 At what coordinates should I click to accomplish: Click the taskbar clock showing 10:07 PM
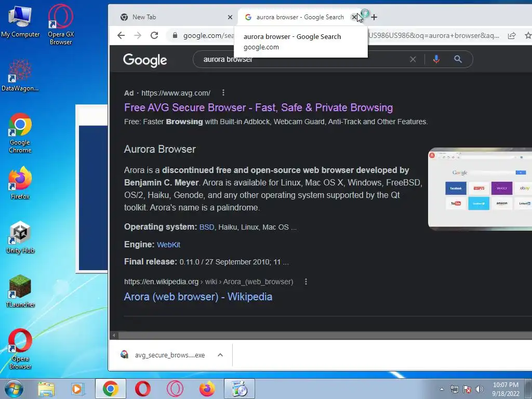coord(506,389)
